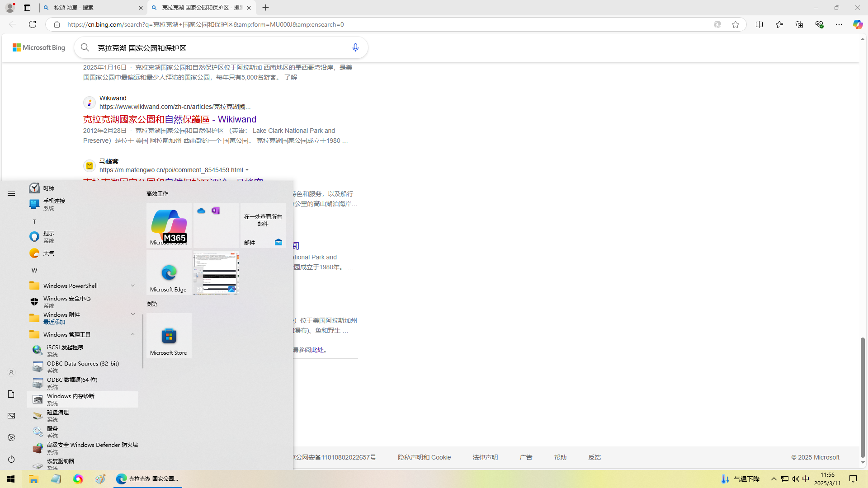Refresh the current page
868x488 pixels.
[33, 24]
